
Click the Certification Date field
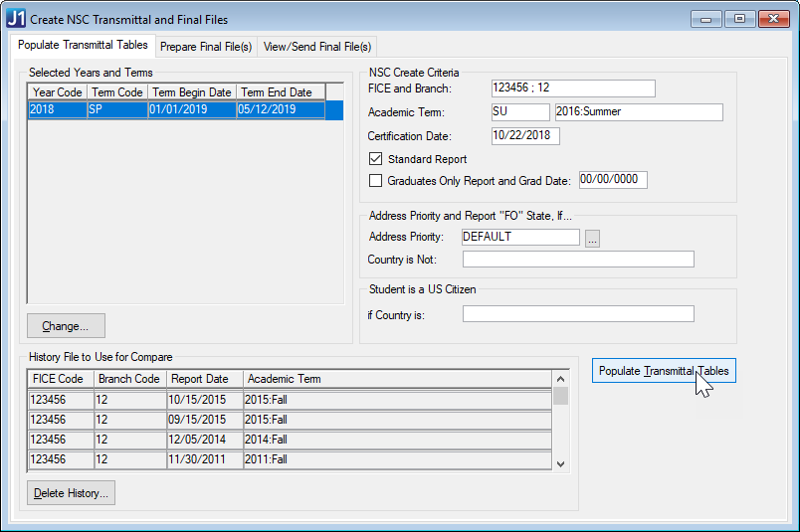click(525, 136)
